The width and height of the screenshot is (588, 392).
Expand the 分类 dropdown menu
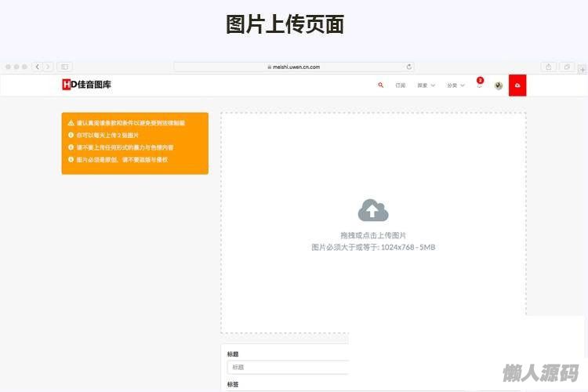point(455,85)
